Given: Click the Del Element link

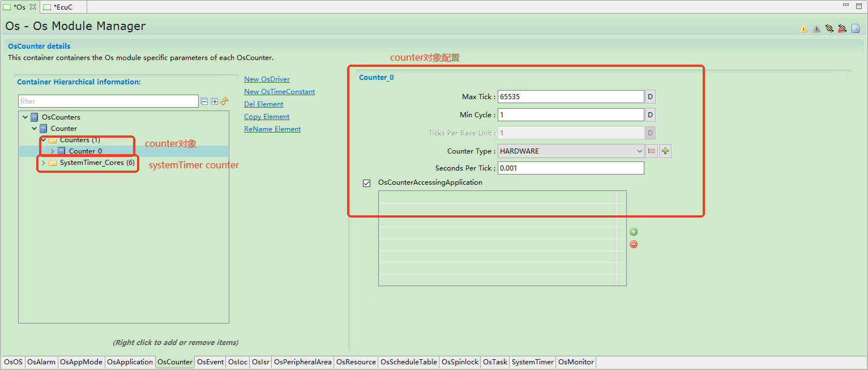Looking at the screenshot, I should tap(263, 104).
